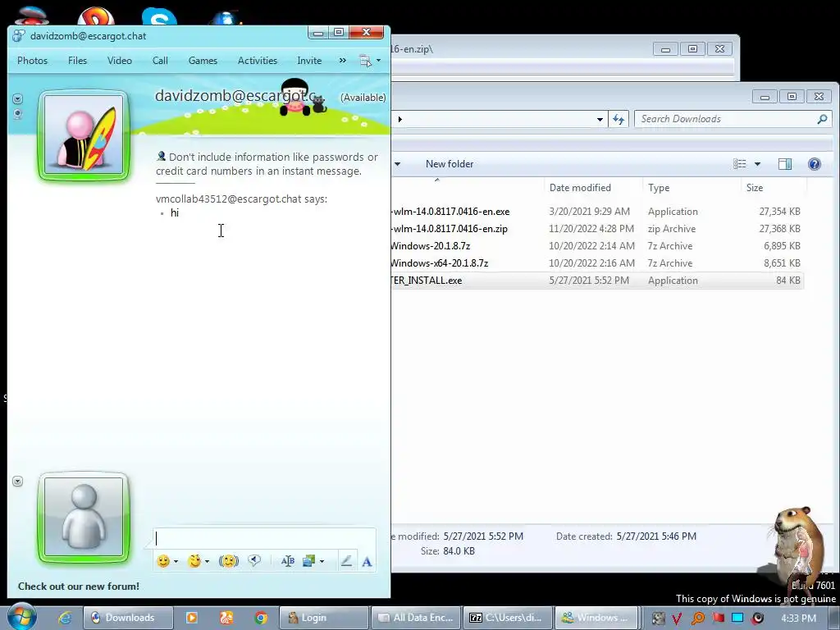
Task: Open the dropdown arrow left of New folder
Action: coord(398,164)
